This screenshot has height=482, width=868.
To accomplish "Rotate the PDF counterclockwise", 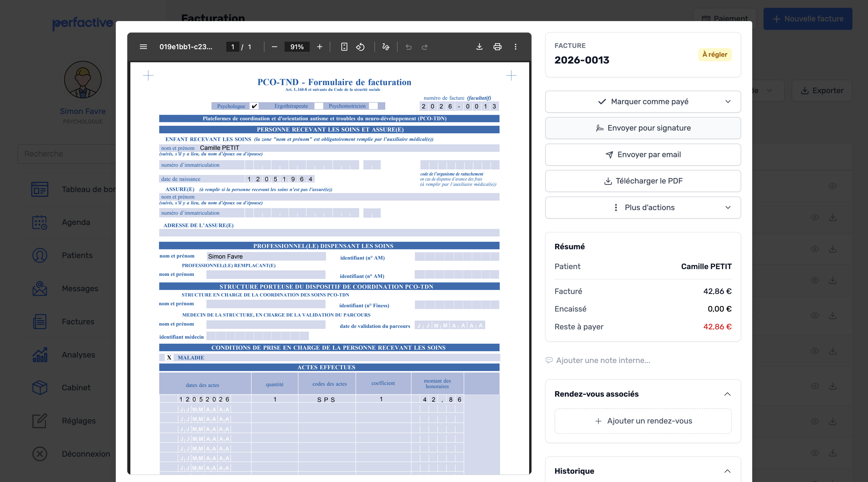I will pos(360,47).
